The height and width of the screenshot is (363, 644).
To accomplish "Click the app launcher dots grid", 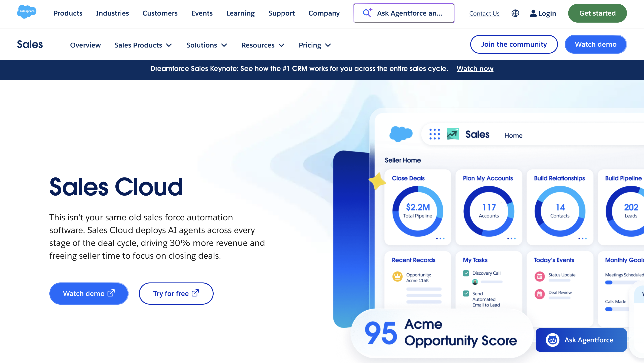I will 434,134.
